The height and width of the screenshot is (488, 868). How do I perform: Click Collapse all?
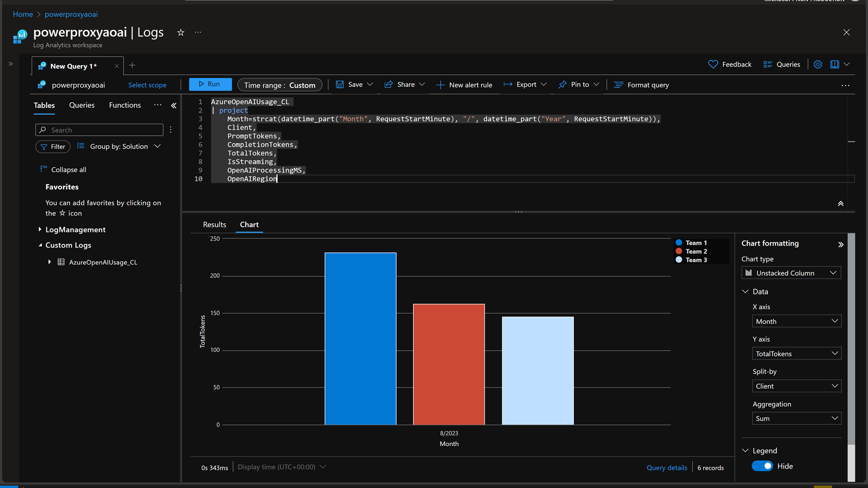click(63, 170)
